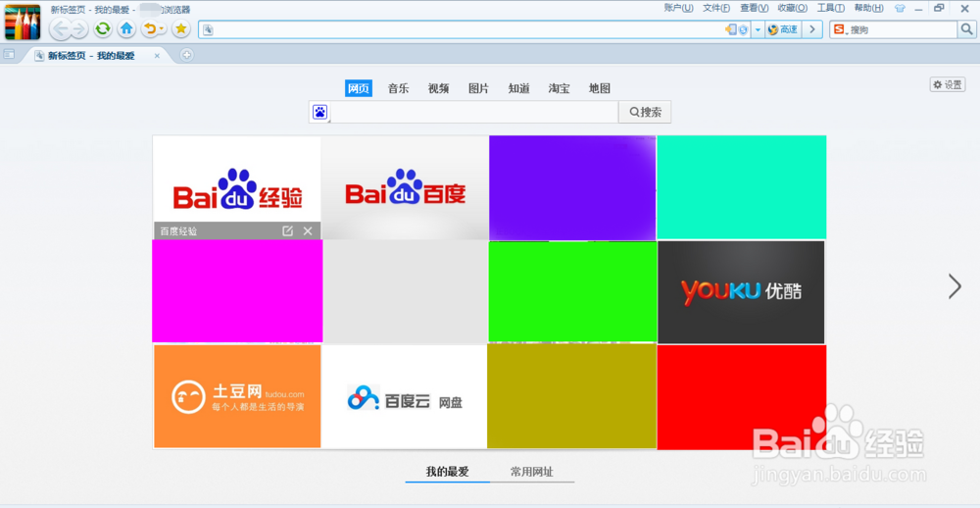Viewport: 980px width, 508px height.
Task: Open the 百度云 网盘 tile
Action: (x=405, y=396)
